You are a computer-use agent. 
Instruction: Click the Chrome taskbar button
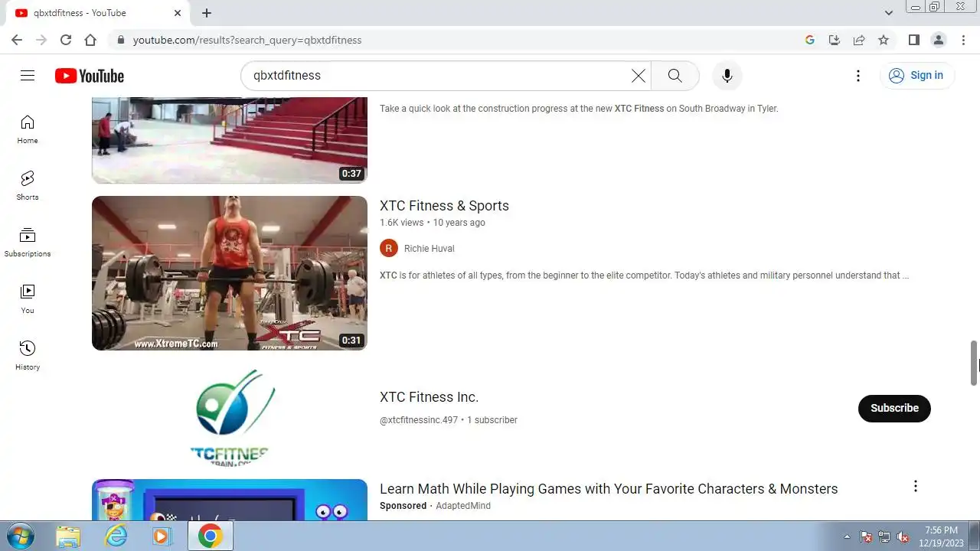click(x=210, y=536)
